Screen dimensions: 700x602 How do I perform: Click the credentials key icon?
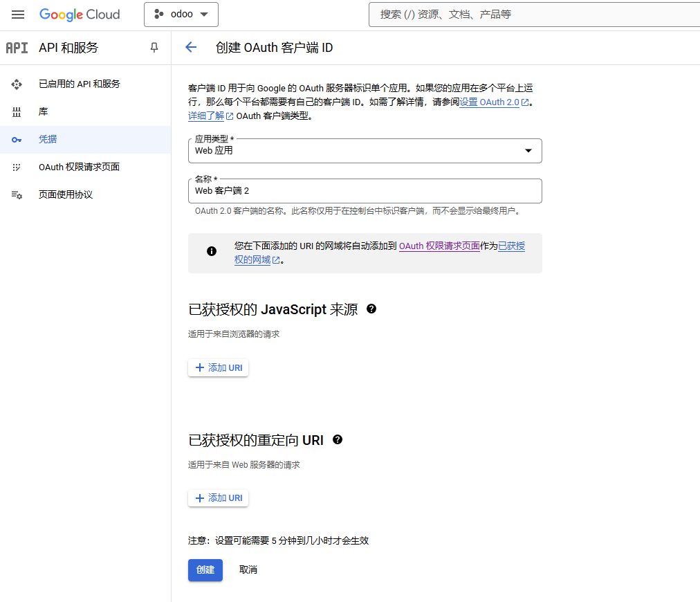[x=17, y=140]
